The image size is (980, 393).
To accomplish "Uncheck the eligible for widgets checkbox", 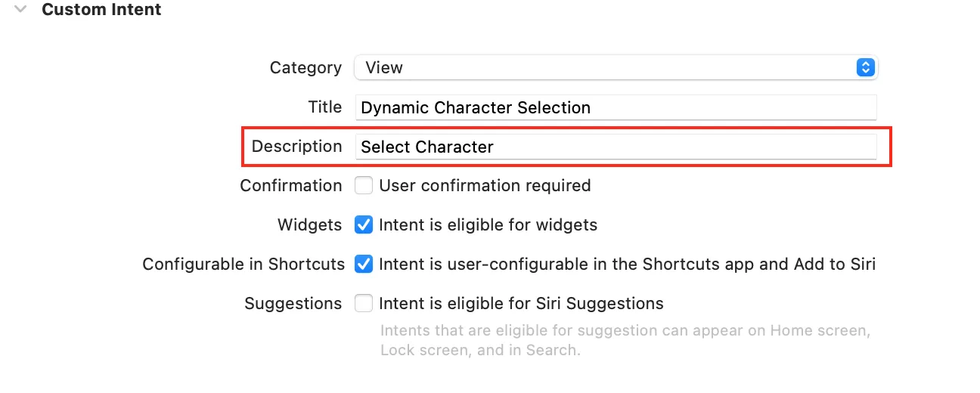I will coord(364,224).
